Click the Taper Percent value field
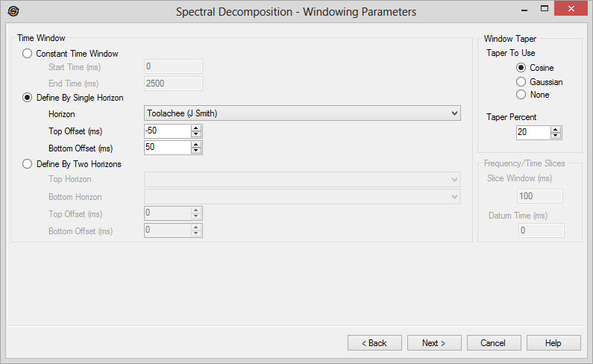 click(x=533, y=133)
